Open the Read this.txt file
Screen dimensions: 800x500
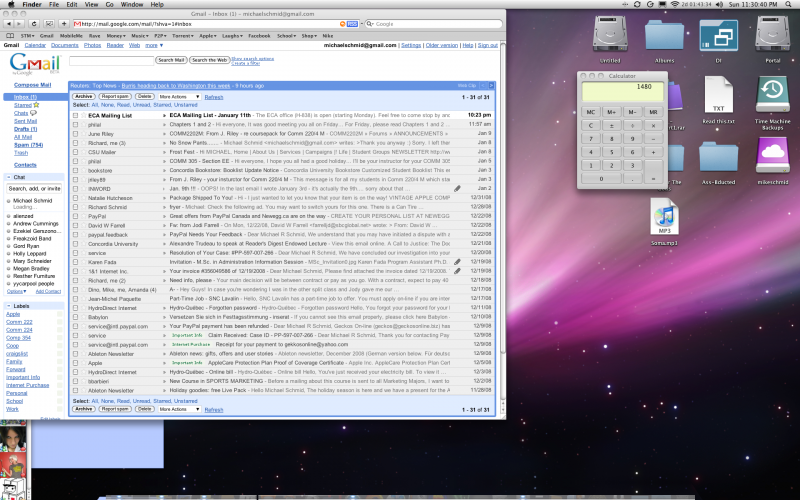pyautogui.click(x=718, y=95)
